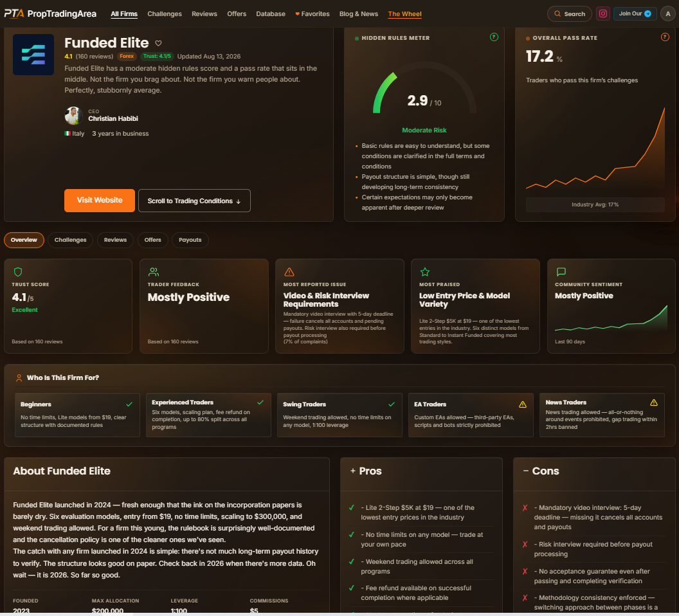Open the Instagram icon in header
Viewport: 679px width, 616px height.
(x=602, y=14)
